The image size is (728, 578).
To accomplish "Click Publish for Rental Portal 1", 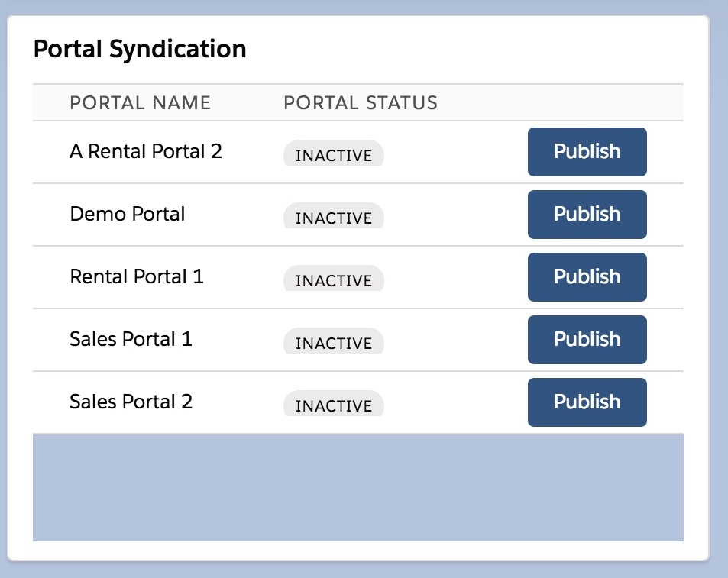I will (x=587, y=277).
